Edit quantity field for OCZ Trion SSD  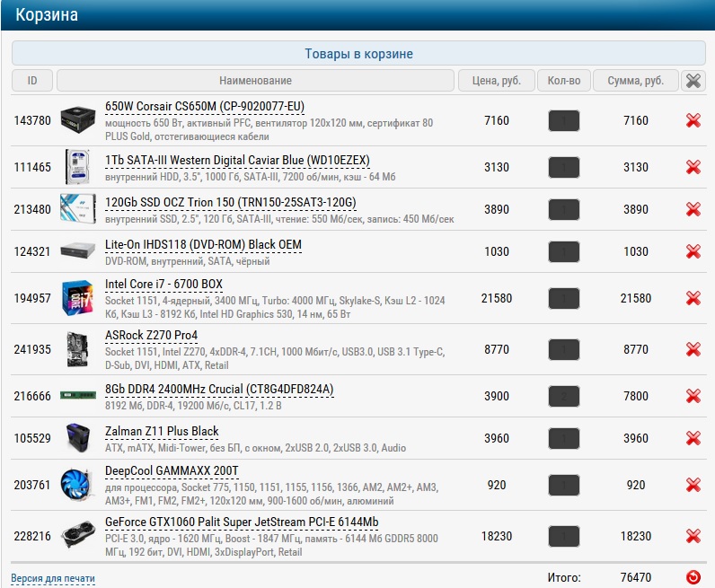pyautogui.click(x=563, y=210)
